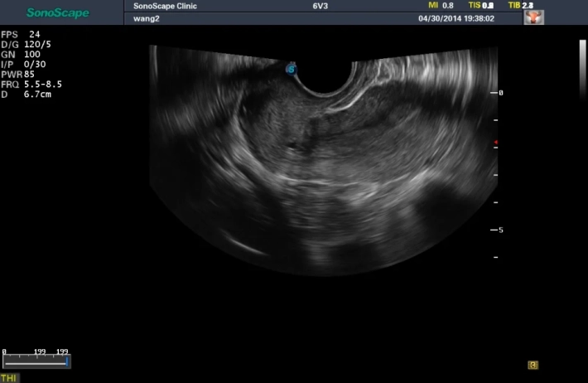
Task: Click the blue probe orientation marker
Action: point(292,70)
